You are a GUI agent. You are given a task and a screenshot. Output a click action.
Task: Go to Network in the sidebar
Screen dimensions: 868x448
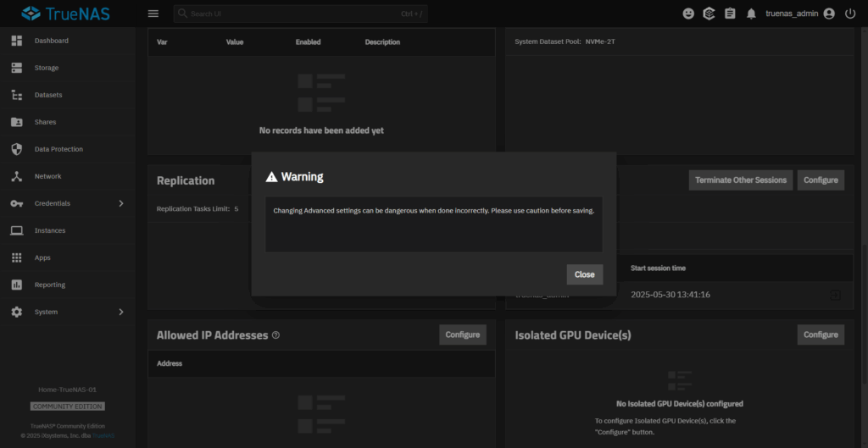coord(47,176)
